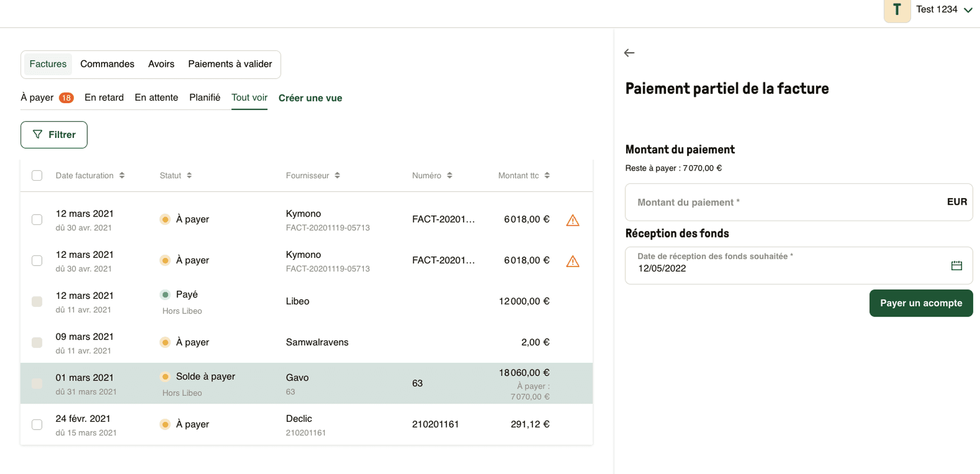Click the topmost Kymono row warning triangle
This screenshot has height=474, width=980.
[x=573, y=220]
